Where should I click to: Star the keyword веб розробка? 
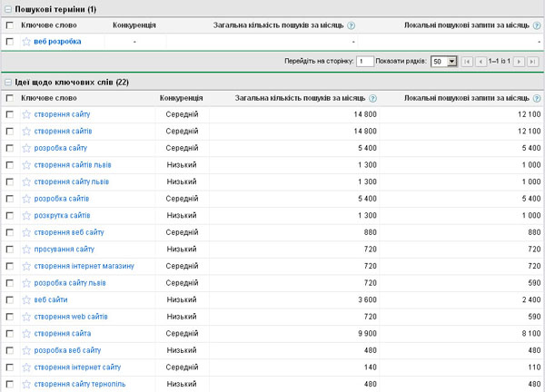point(26,42)
